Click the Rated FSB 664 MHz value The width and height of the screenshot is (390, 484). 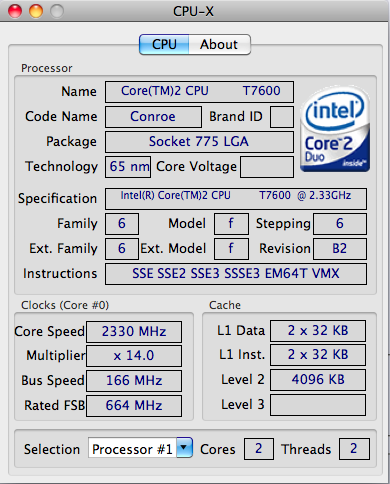134,406
